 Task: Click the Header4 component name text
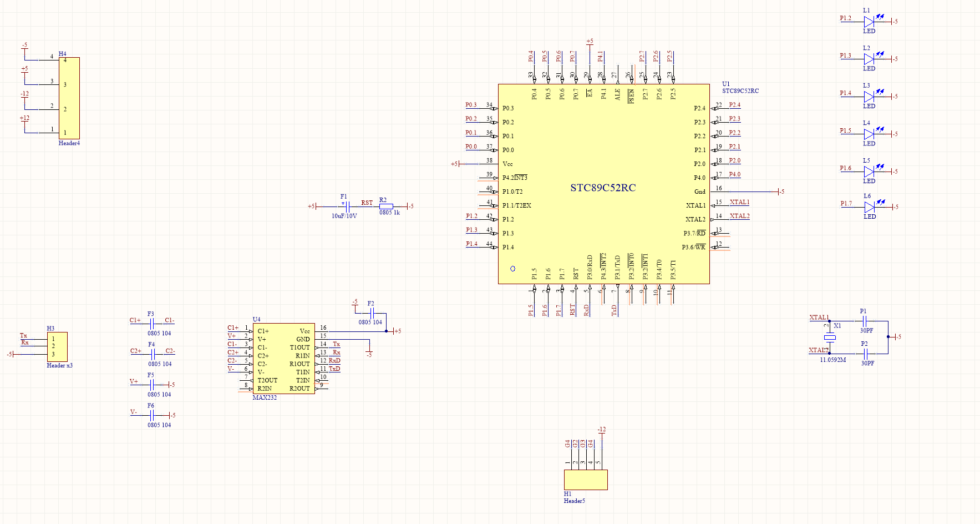click(x=69, y=143)
